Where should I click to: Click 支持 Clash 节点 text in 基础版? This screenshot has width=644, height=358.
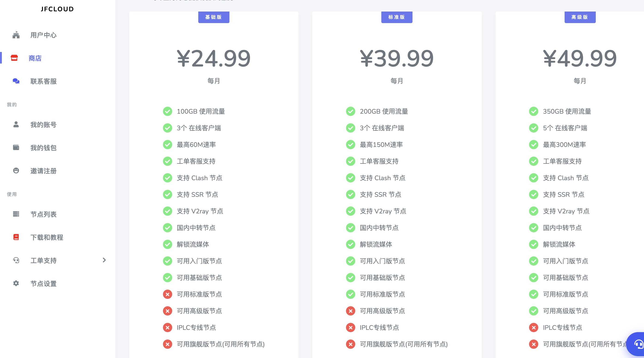[199, 178]
